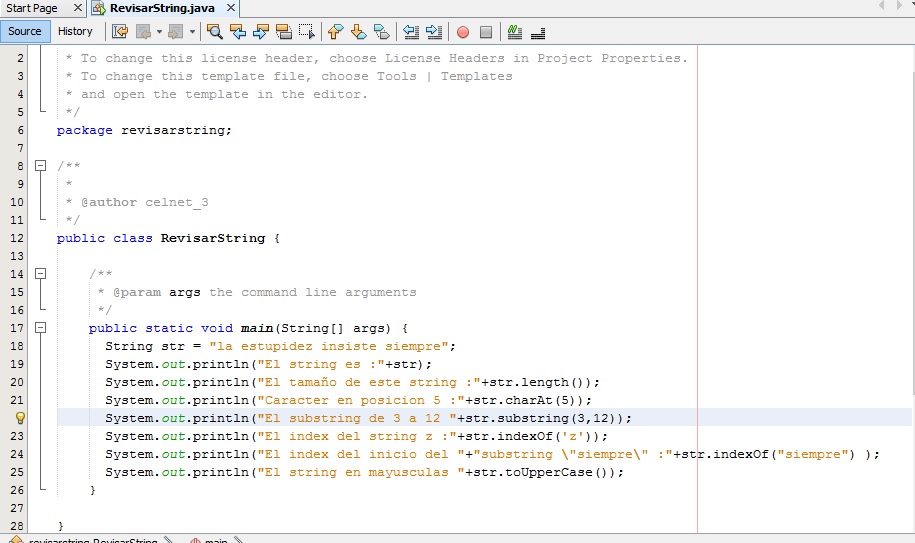Viewport: 915px width, 543px height.
Task: Toggle Highlight Search icon in toolbar
Action: pyautogui.click(x=284, y=32)
